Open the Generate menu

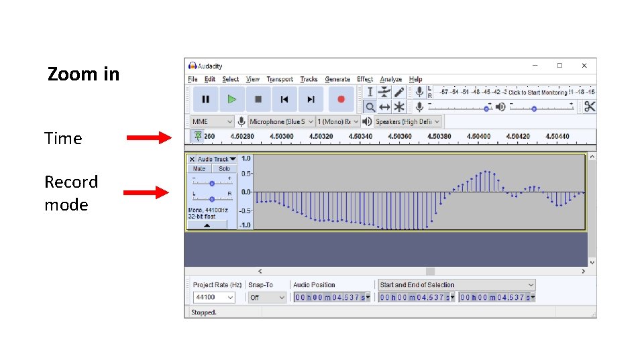point(337,79)
